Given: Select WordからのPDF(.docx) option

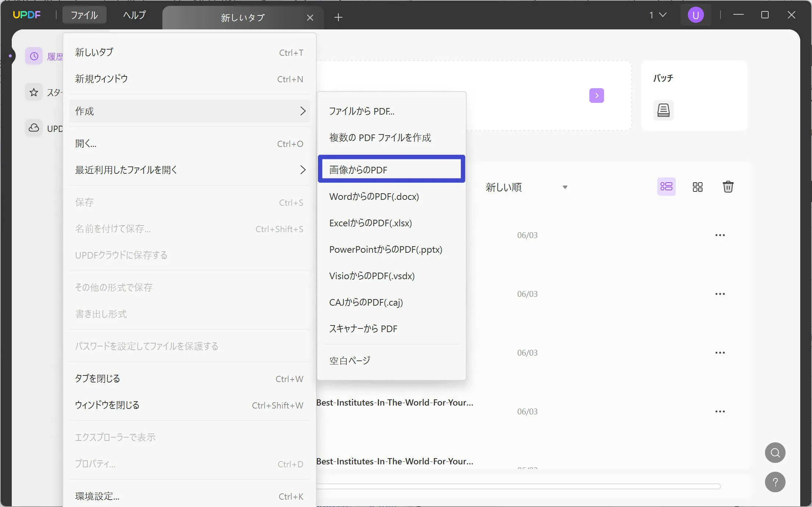Looking at the screenshot, I should point(392,197).
